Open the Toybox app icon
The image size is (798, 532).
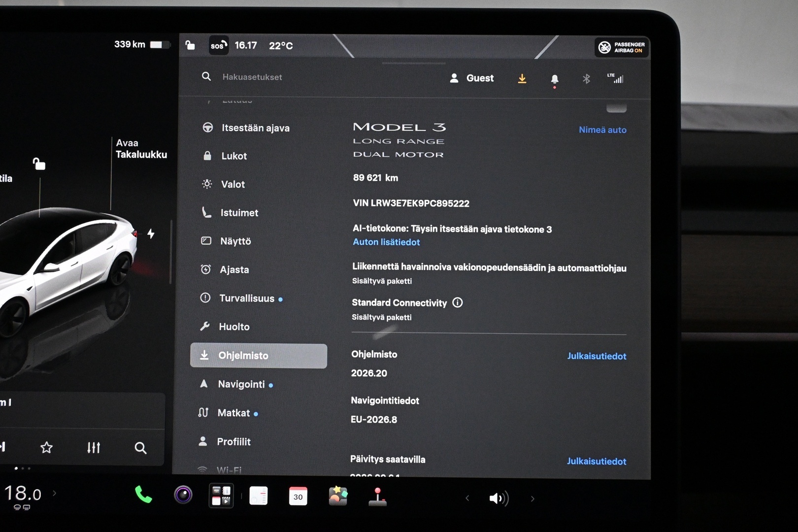click(x=338, y=496)
